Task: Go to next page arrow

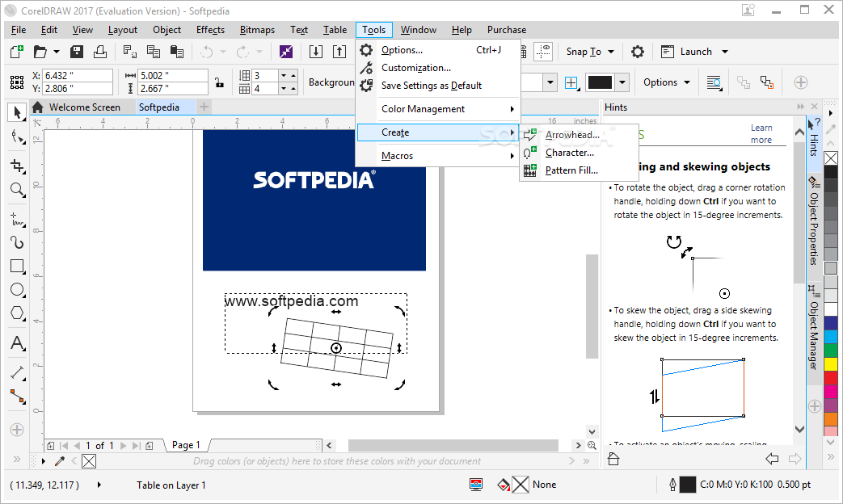Action: (123, 445)
